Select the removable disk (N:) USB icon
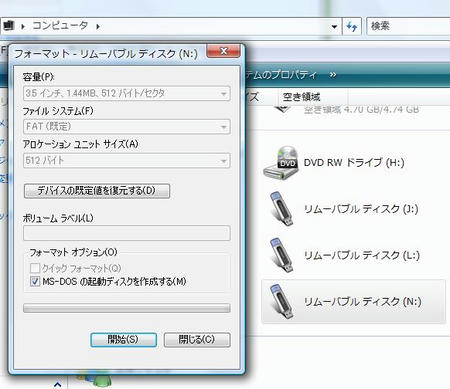Screen dimensions: 450x389 pos(282,302)
